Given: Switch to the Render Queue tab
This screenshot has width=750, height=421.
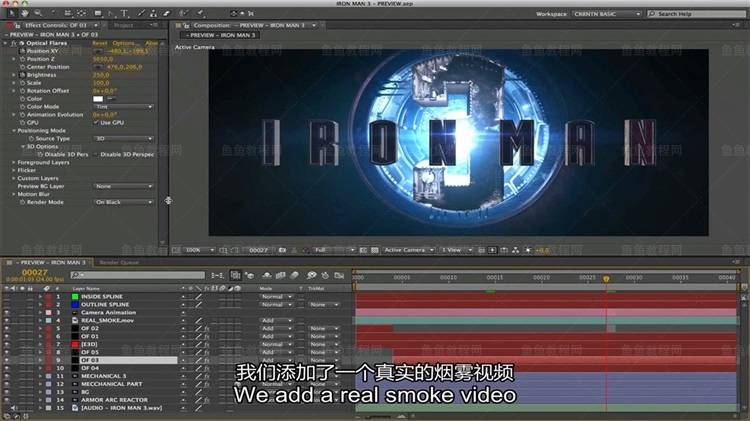Looking at the screenshot, I should tap(119, 263).
